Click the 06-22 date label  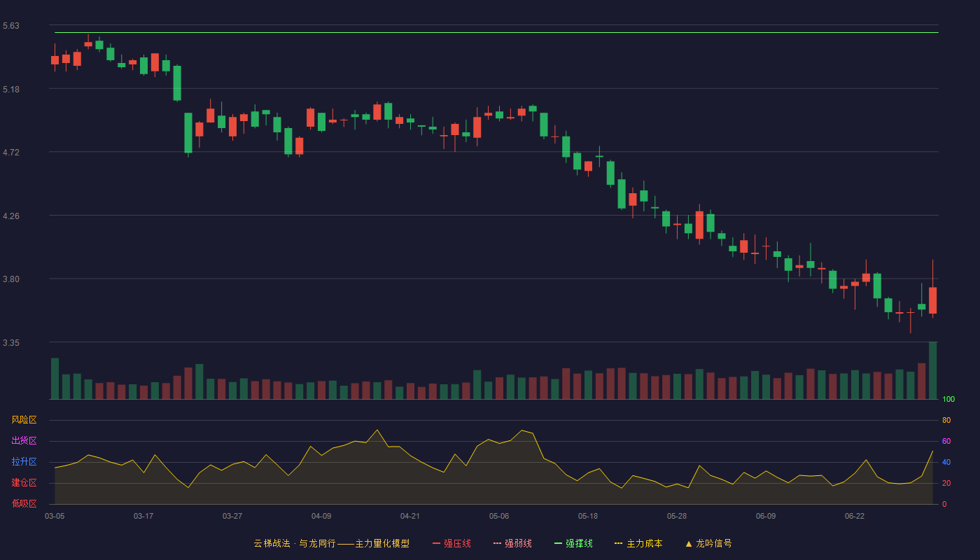pyautogui.click(x=855, y=516)
